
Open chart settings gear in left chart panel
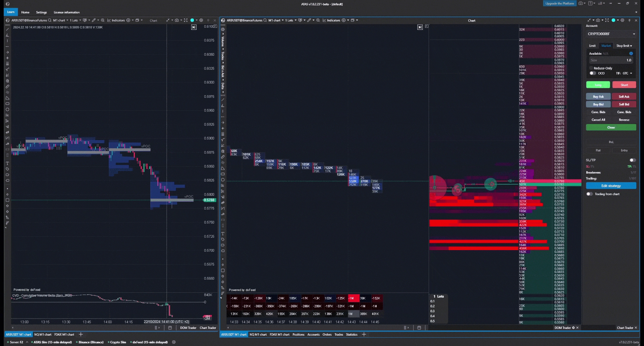point(201,20)
